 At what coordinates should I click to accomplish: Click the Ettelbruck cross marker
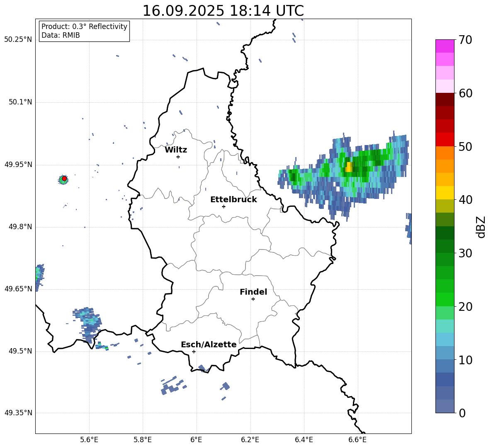(224, 206)
